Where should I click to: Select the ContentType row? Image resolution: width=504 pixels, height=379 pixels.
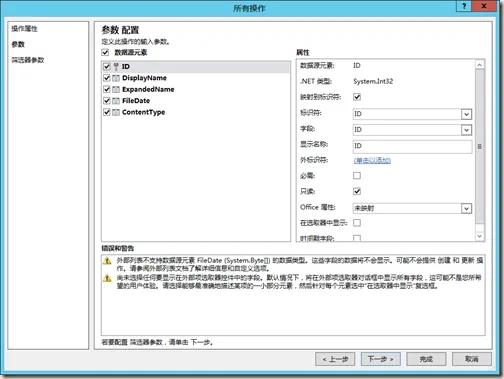point(196,112)
